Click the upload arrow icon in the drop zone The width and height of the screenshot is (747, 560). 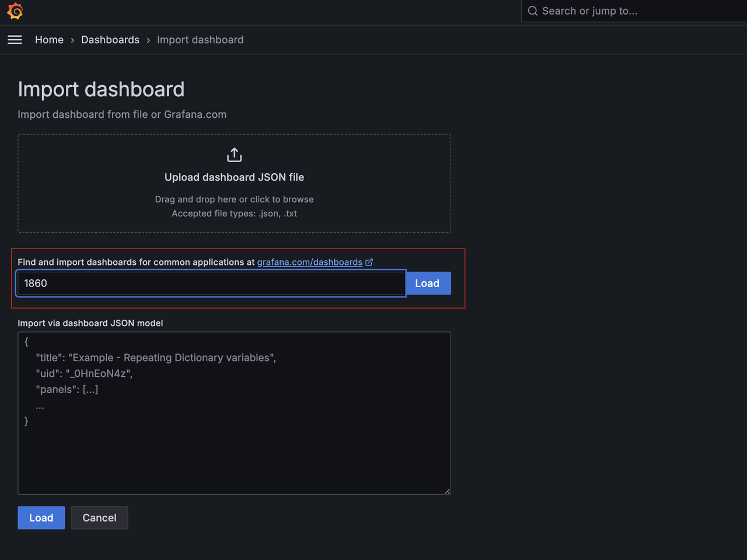click(x=234, y=154)
